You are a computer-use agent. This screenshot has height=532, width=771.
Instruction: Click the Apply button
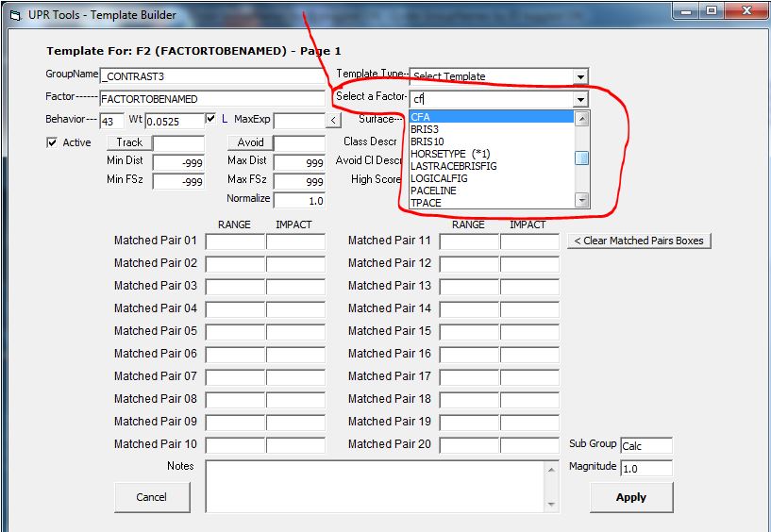[x=631, y=497]
